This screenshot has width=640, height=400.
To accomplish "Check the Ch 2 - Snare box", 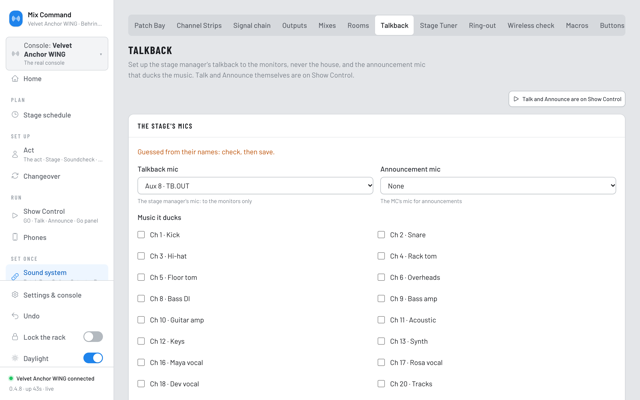I will click(381, 235).
